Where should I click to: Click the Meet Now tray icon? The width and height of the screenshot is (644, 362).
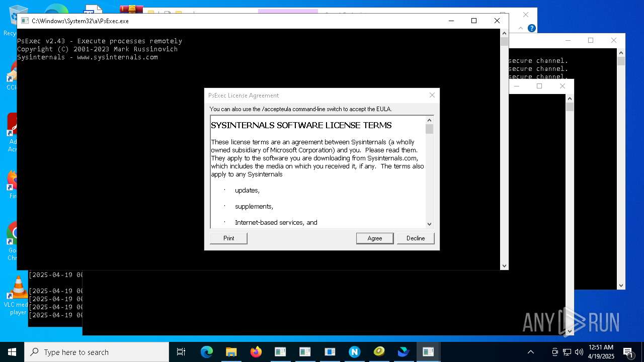point(555,352)
